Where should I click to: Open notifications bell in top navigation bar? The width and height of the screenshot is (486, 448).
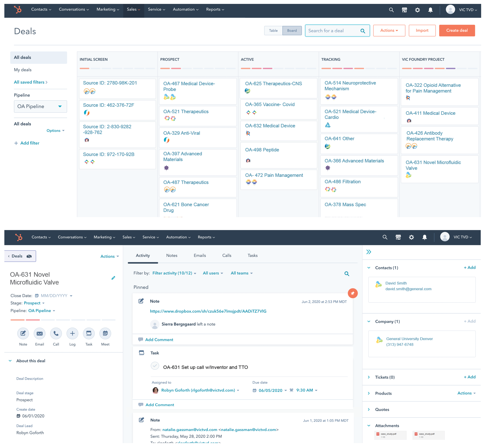point(430,10)
